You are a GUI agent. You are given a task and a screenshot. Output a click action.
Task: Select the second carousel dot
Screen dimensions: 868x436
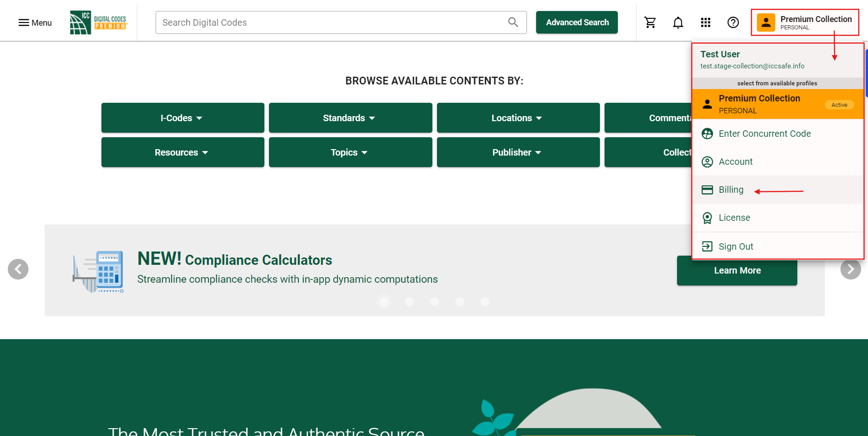point(409,302)
